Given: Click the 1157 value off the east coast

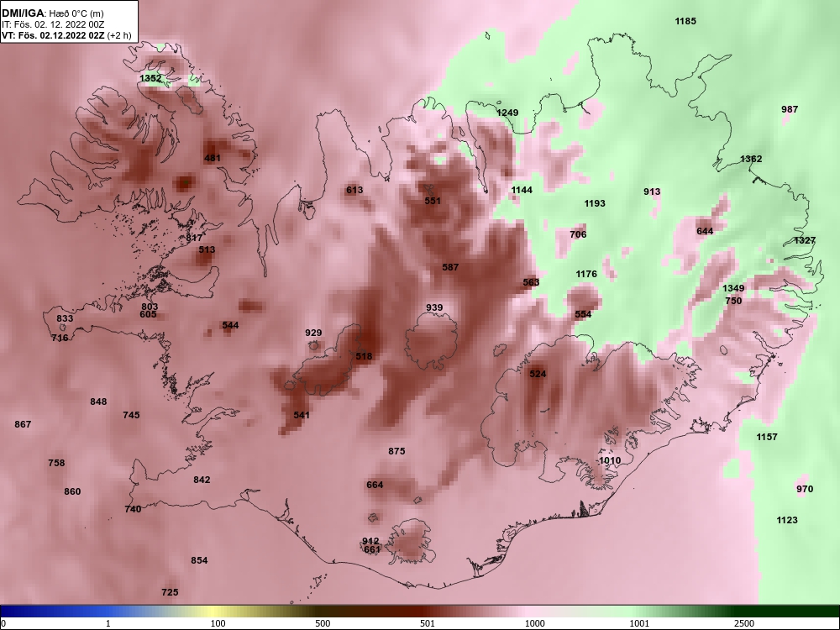Looking at the screenshot, I should point(767,437).
